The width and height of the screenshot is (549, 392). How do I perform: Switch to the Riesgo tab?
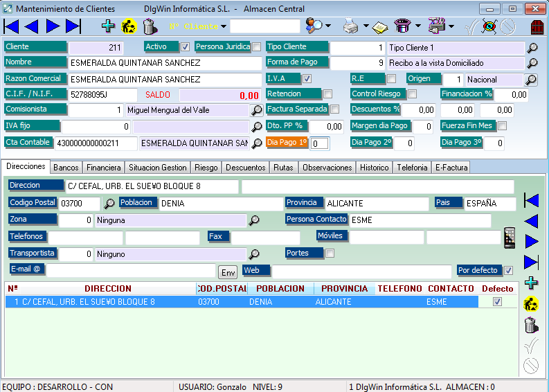tap(206, 168)
